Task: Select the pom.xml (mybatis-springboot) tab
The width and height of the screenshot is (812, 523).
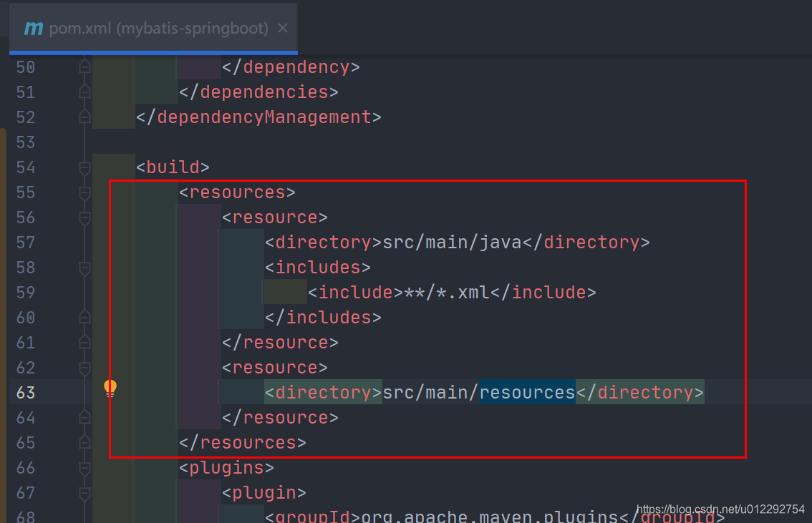Action: 153,29
